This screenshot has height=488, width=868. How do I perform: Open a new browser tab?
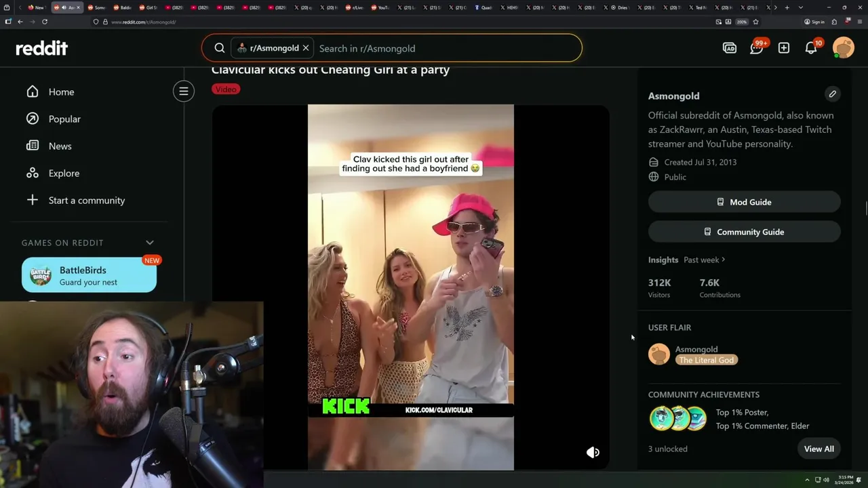click(x=787, y=7)
